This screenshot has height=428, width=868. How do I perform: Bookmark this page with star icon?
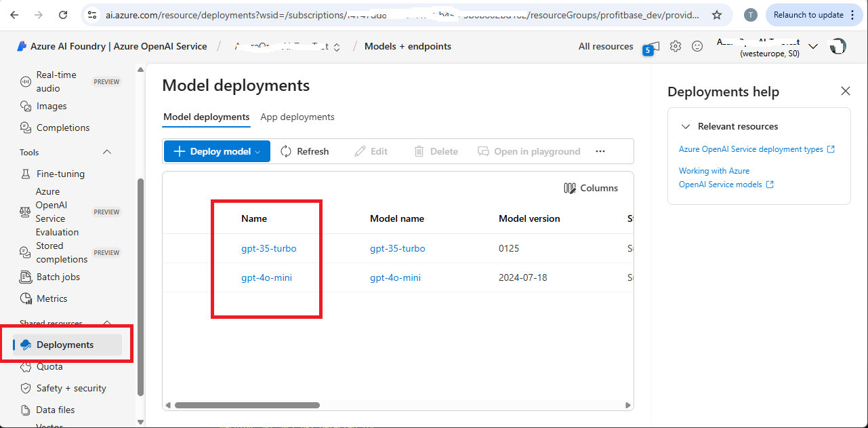pos(717,15)
